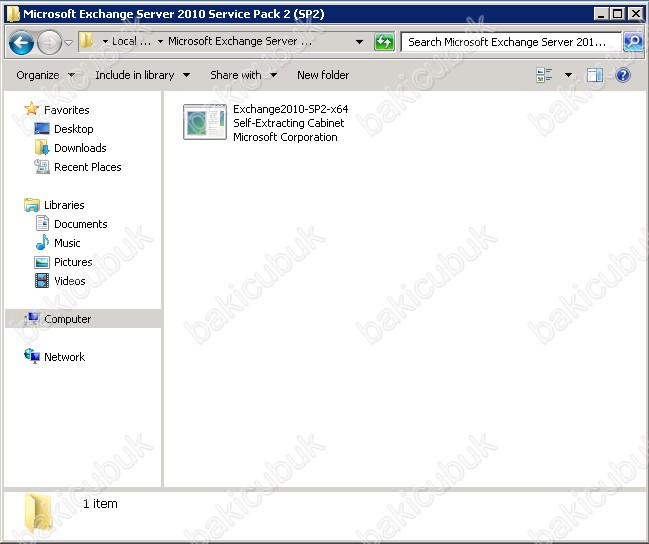Open the Include in library menu
The width and height of the screenshot is (649, 544).
click(142, 75)
